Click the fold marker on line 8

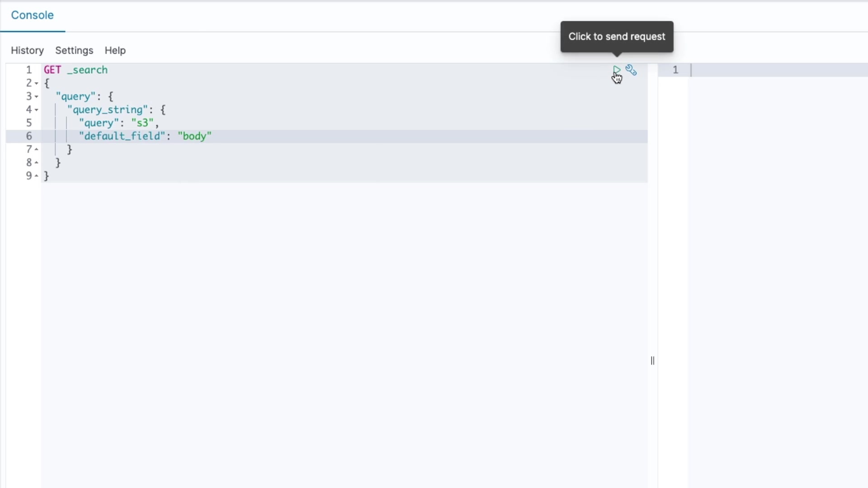36,163
